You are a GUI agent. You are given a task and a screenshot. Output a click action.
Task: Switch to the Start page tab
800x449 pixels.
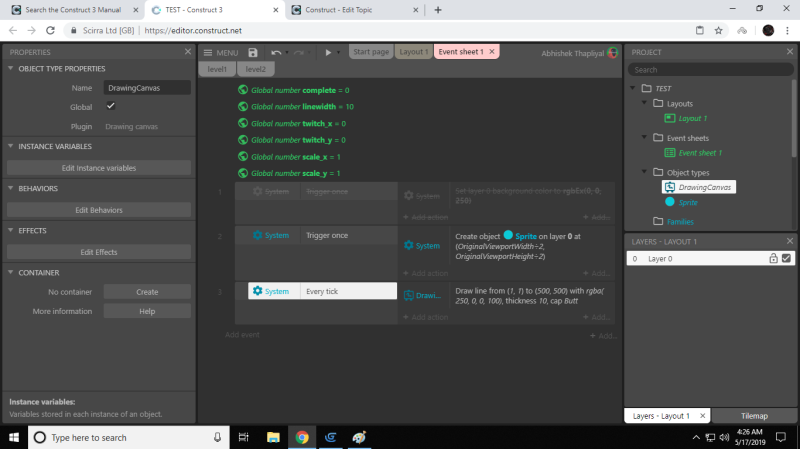click(x=371, y=52)
